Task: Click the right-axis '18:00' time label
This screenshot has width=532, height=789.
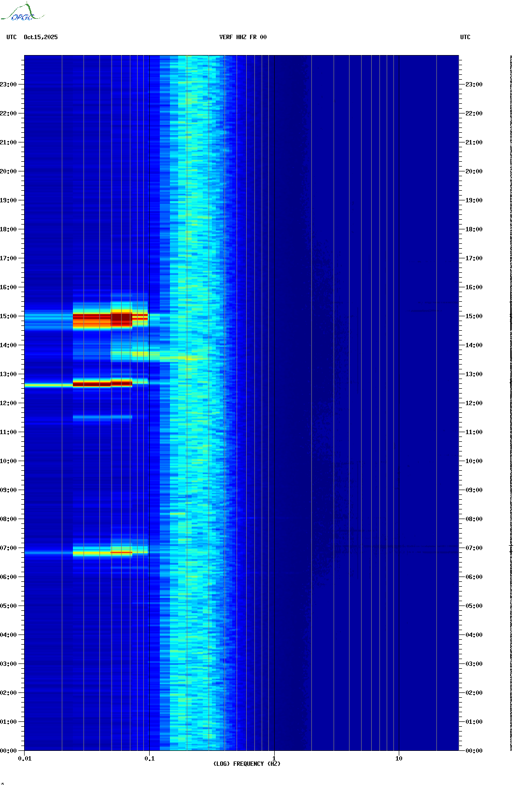Action: 474,229
